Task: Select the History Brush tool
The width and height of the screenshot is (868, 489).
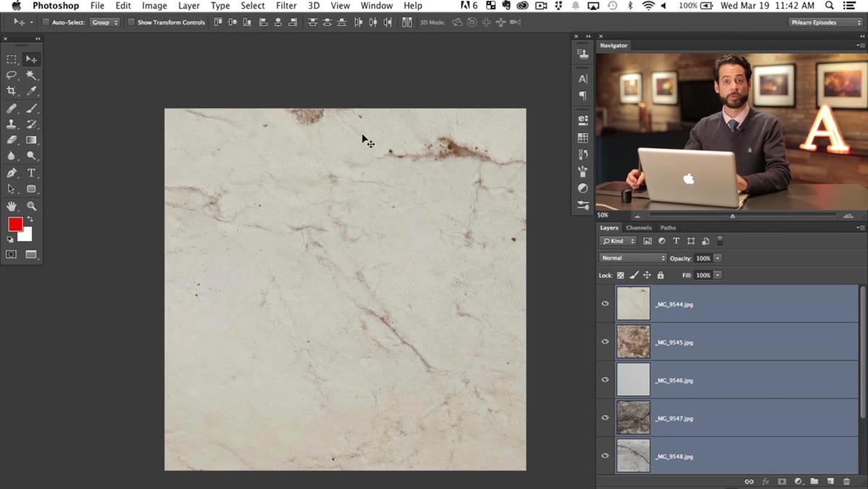Action: coord(31,124)
